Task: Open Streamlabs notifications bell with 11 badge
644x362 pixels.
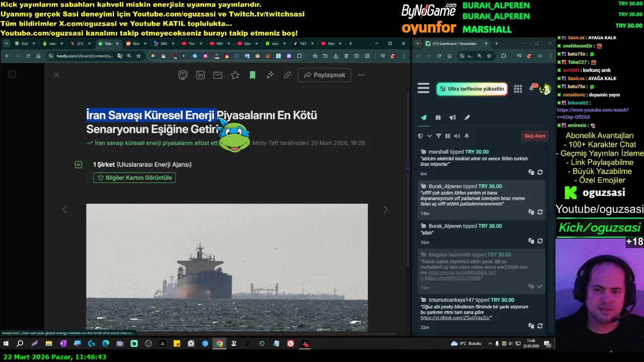Action: click(532, 88)
